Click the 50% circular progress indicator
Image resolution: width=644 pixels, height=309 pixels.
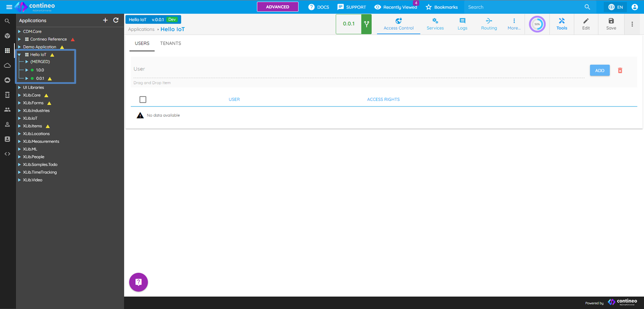tap(537, 24)
